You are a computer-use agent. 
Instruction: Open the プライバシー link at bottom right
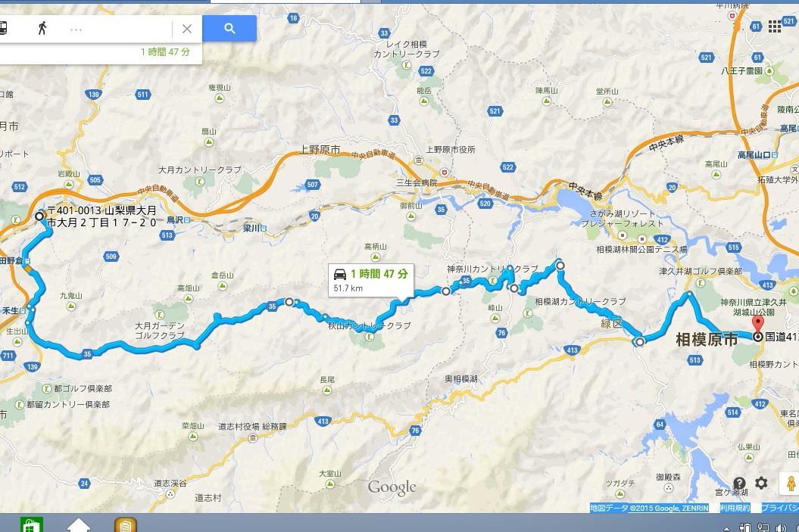(x=779, y=508)
